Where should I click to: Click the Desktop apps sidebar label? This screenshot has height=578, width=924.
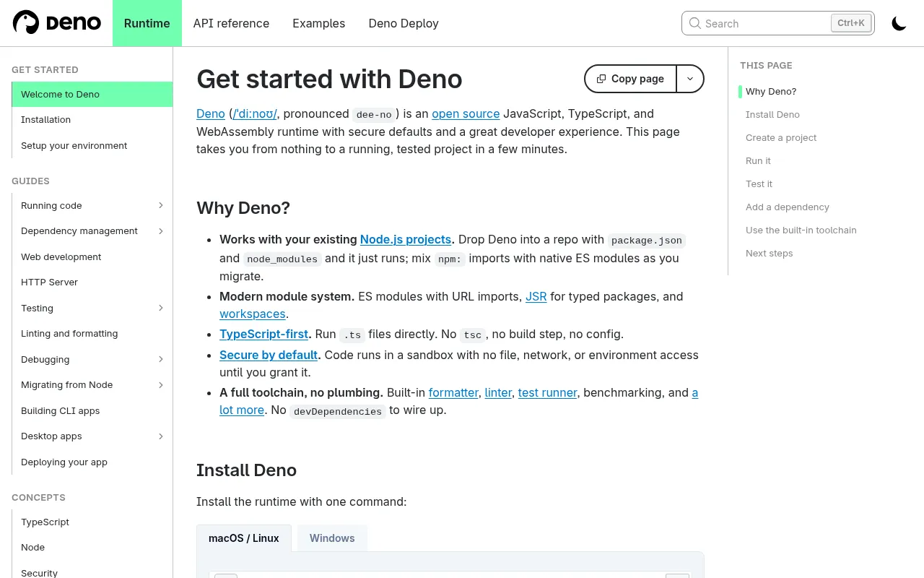click(x=51, y=436)
